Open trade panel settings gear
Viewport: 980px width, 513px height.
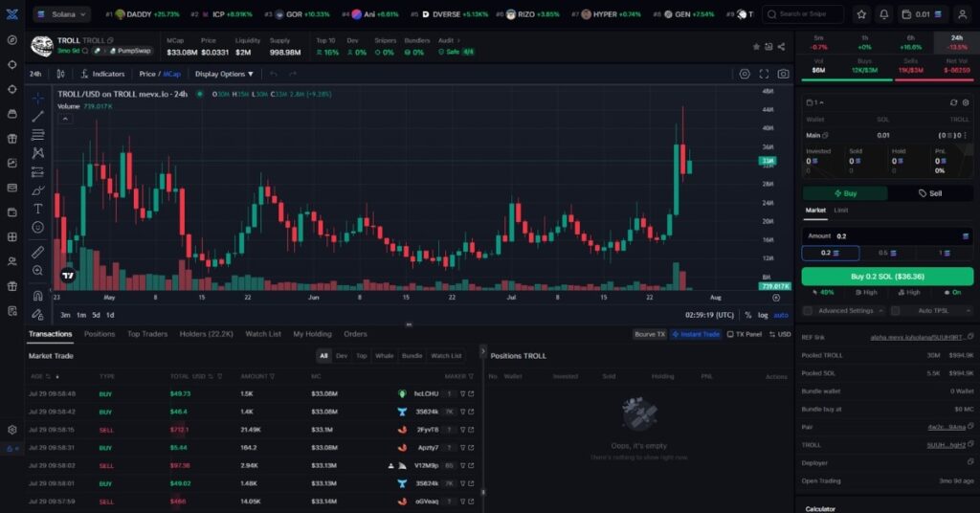click(x=965, y=102)
